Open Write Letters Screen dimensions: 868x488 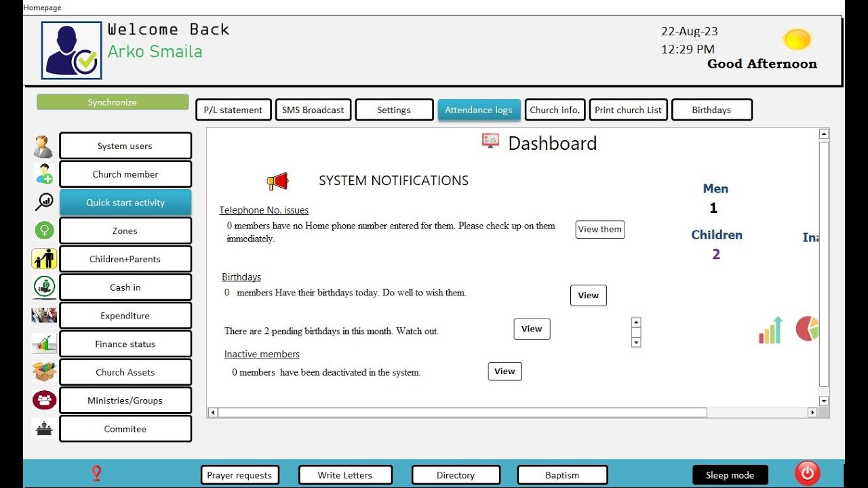(x=345, y=475)
